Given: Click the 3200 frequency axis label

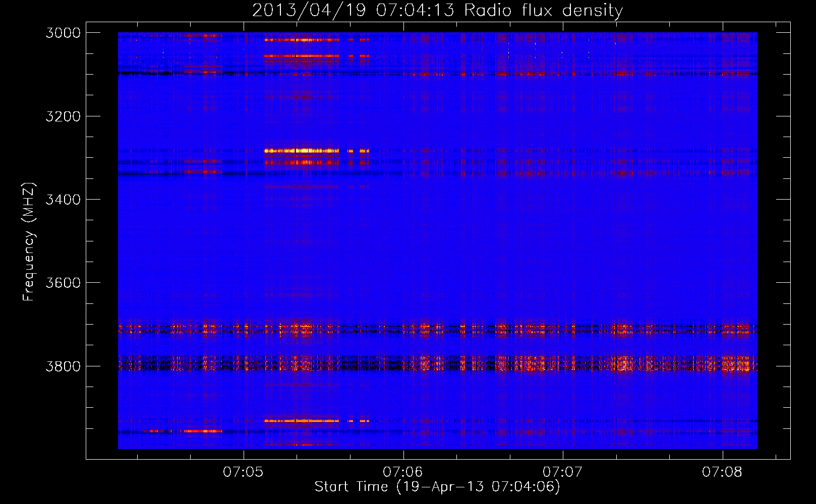Looking at the screenshot, I should click(x=63, y=116).
